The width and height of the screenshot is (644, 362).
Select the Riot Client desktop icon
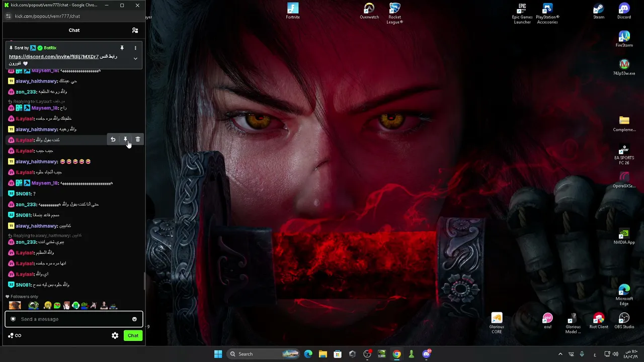pyautogui.click(x=599, y=321)
